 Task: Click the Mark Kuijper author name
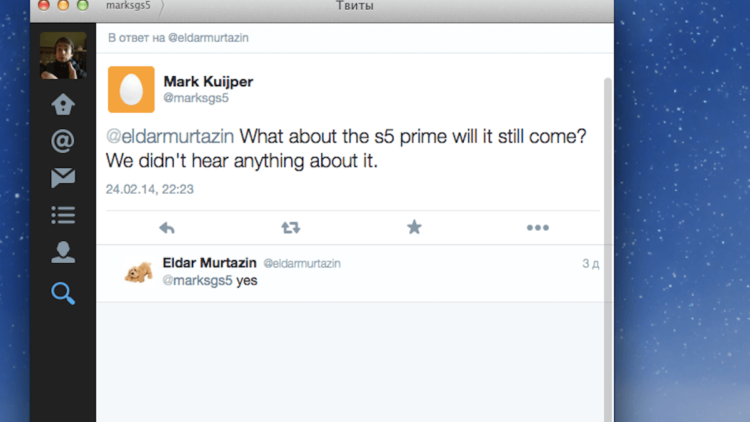(x=208, y=80)
